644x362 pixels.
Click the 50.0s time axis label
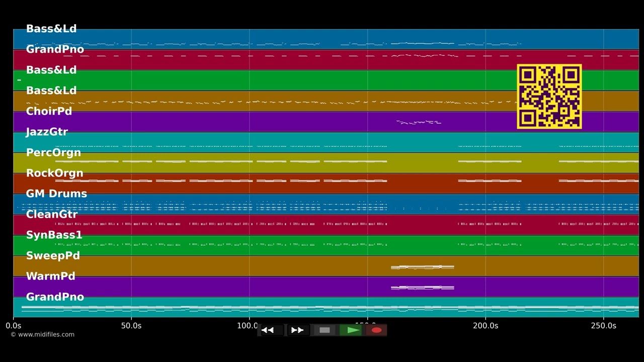click(x=131, y=326)
